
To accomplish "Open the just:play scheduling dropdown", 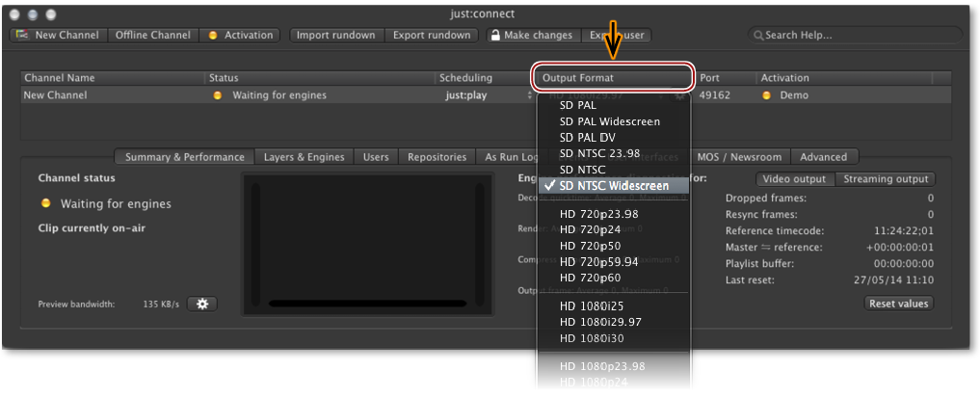I will (489, 95).
